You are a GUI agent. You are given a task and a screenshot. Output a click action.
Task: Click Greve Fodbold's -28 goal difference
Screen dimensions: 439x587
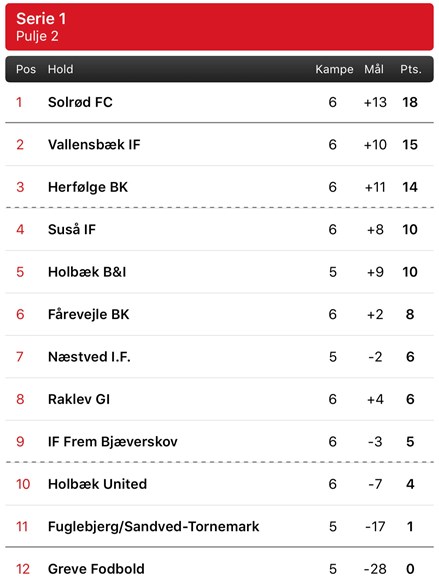[x=375, y=569]
